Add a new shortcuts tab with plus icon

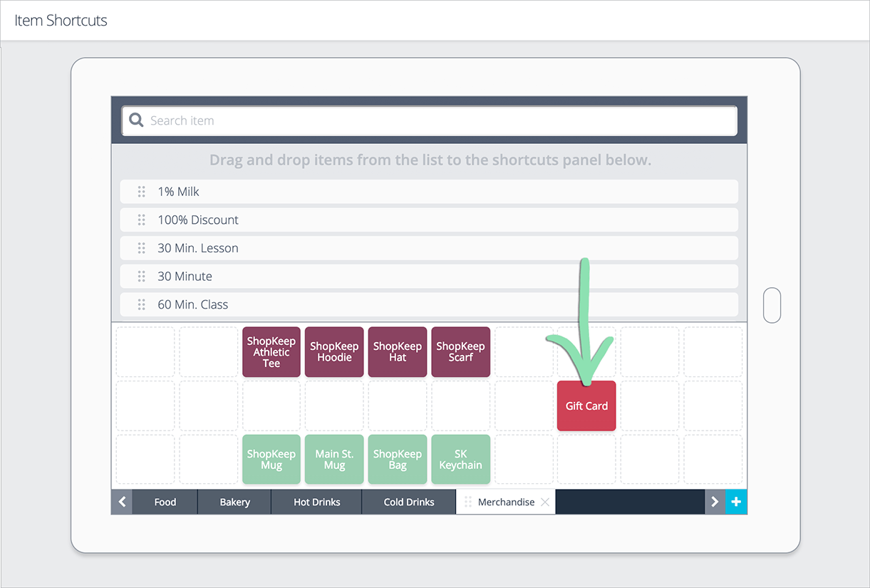click(736, 502)
